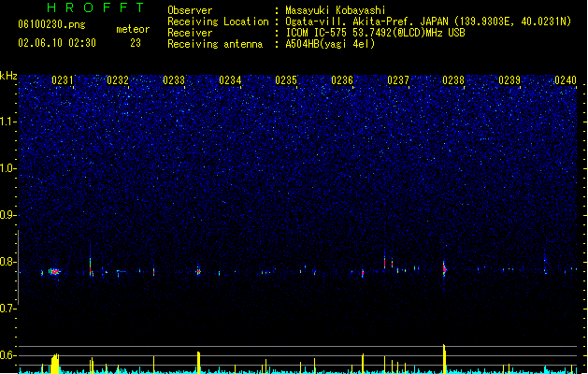The height and width of the screenshot is (374, 588).
Task: Click the 0240 time marker
Action: [x=566, y=80]
